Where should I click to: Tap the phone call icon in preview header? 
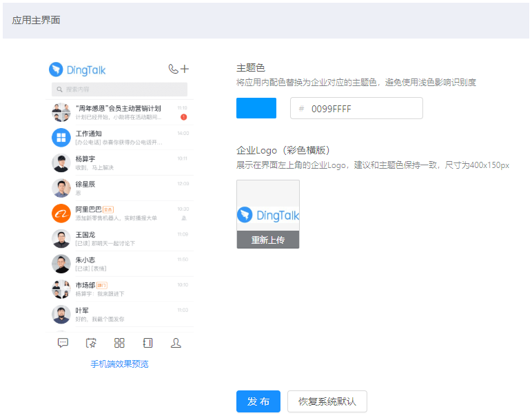click(174, 69)
